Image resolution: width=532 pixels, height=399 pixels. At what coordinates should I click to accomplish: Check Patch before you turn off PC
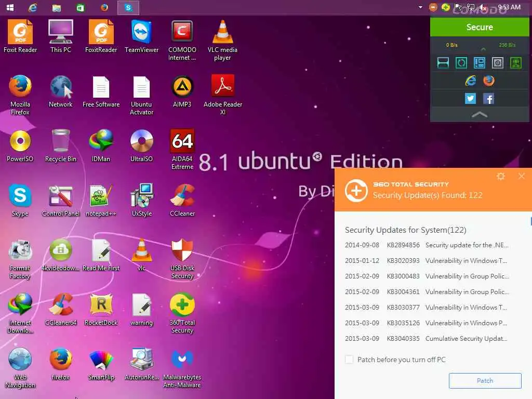(349, 360)
